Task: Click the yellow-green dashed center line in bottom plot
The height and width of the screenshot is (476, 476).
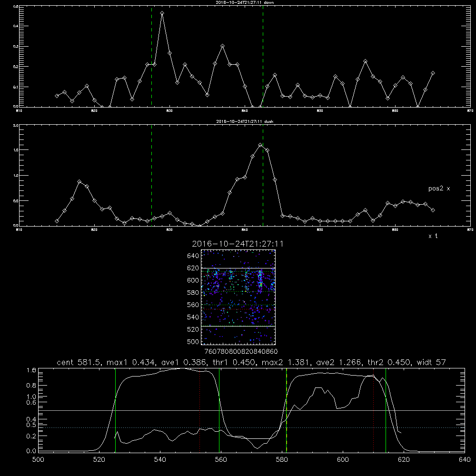Action: pyautogui.click(x=286, y=410)
